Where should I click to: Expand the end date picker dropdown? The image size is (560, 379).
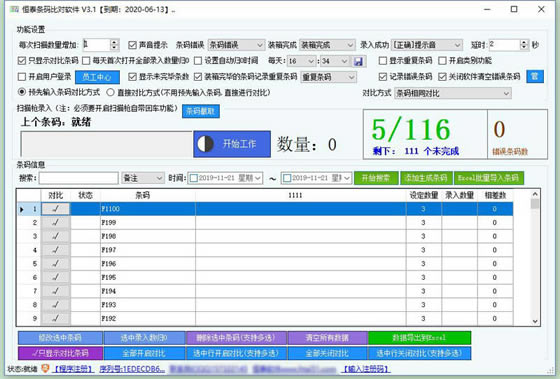point(347,178)
